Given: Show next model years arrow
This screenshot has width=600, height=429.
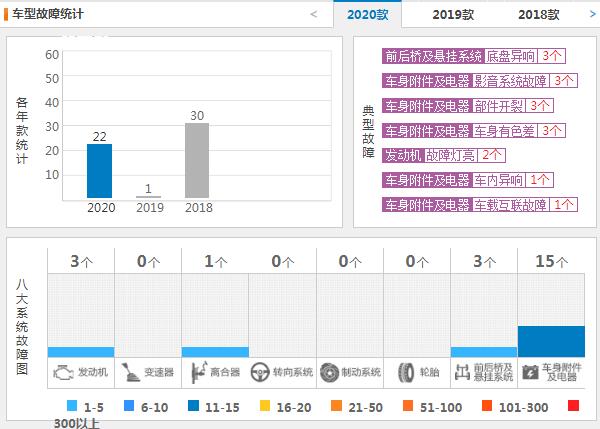Looking at the screenshot, I should (592, 14).
